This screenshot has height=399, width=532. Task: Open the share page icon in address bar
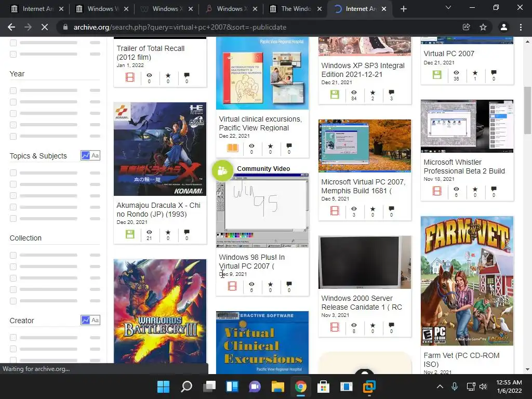(467, 27)
